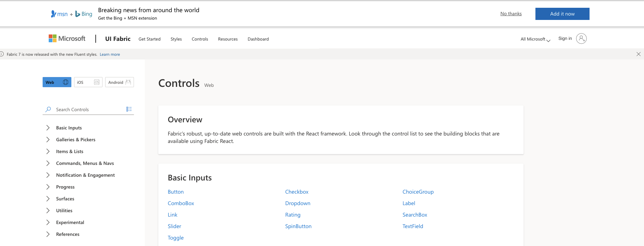Open the Slider control link
This screenshot has height=246, width=644.
coord(175,226)
